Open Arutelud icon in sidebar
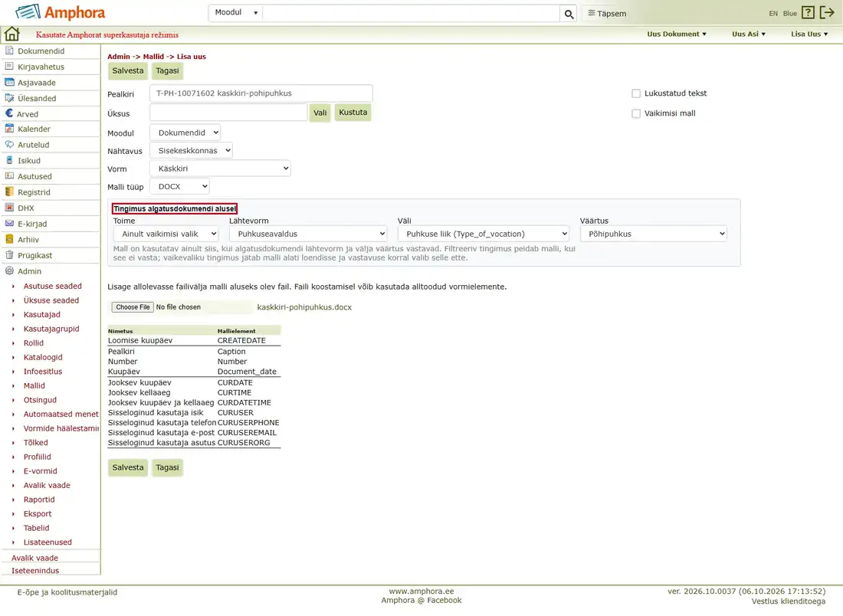The height and width of the screenshot is (616, 843). point(9,145)
